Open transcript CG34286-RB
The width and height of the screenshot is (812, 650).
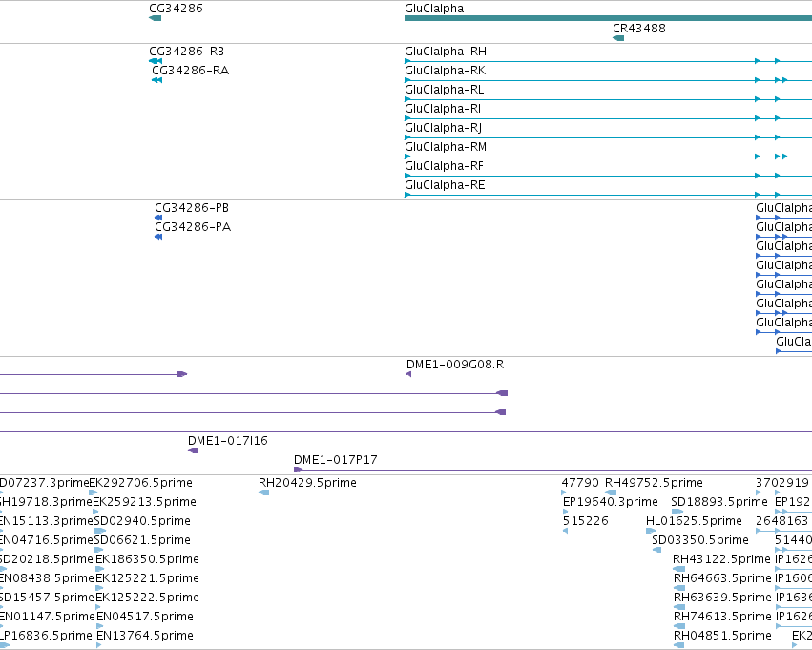point(186,52)
